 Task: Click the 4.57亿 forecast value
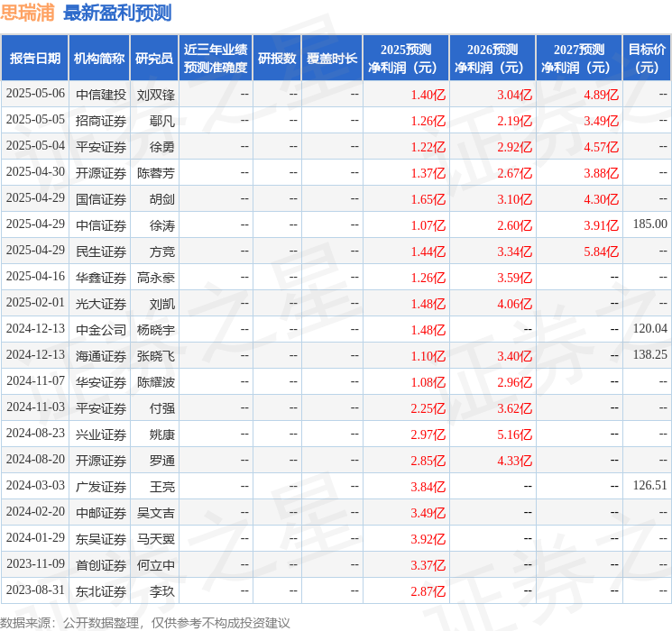(x=602, y=147)
